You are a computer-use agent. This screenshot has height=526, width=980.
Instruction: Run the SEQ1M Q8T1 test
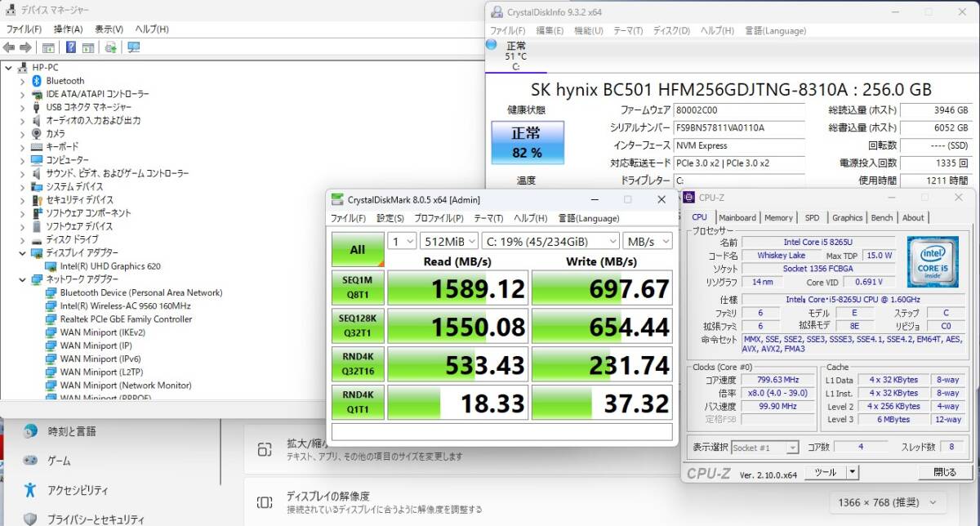(358, 287)
